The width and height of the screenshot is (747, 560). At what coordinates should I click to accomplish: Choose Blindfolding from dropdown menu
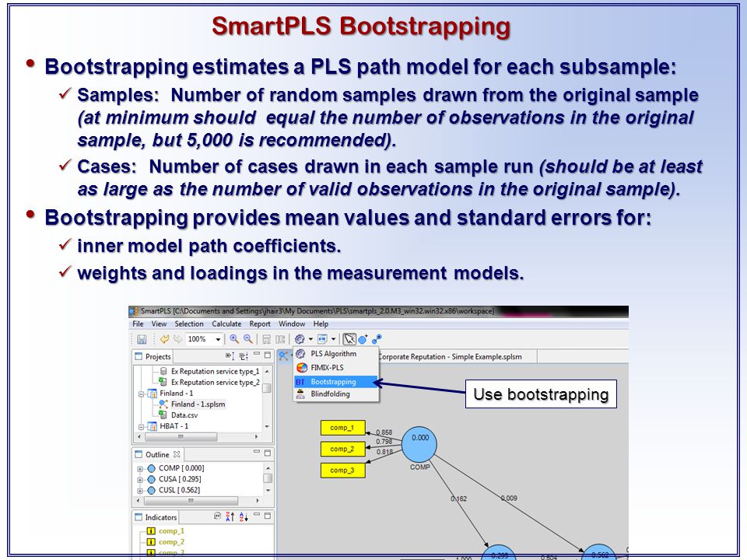pyautogui.click(x=336, y=394)
